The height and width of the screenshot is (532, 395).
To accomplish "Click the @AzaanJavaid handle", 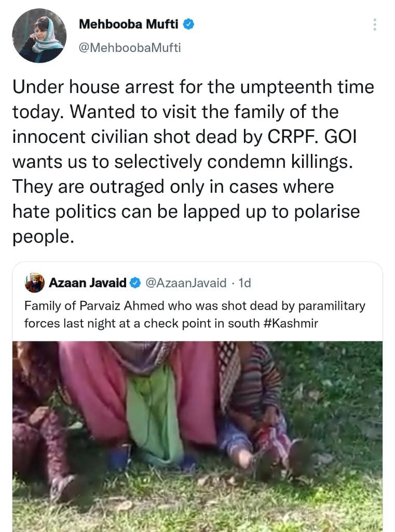I will 186,283.
